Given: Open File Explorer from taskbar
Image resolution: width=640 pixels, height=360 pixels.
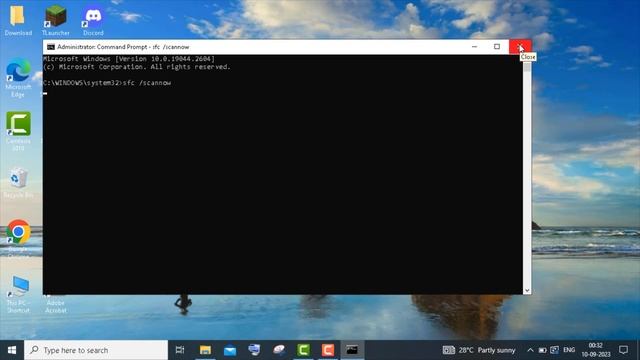Looking at the screenshot, I should (x=205, y=350).
